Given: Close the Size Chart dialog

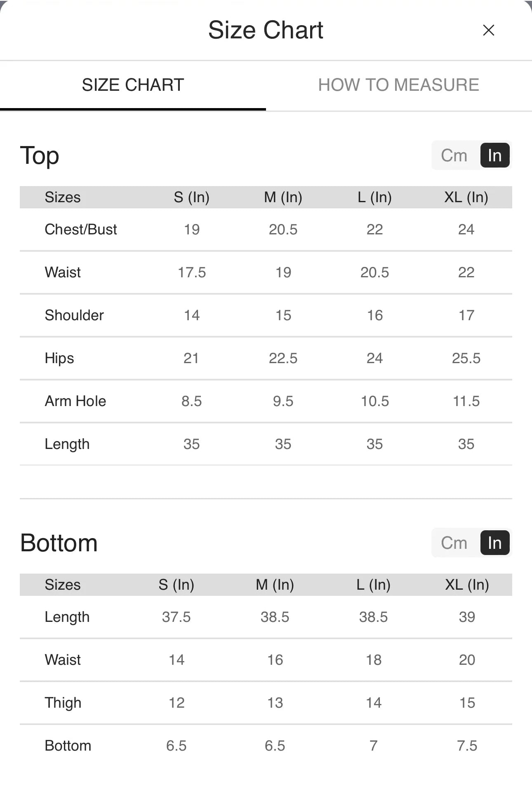Looking at the screenshot, I should [488, 30].
